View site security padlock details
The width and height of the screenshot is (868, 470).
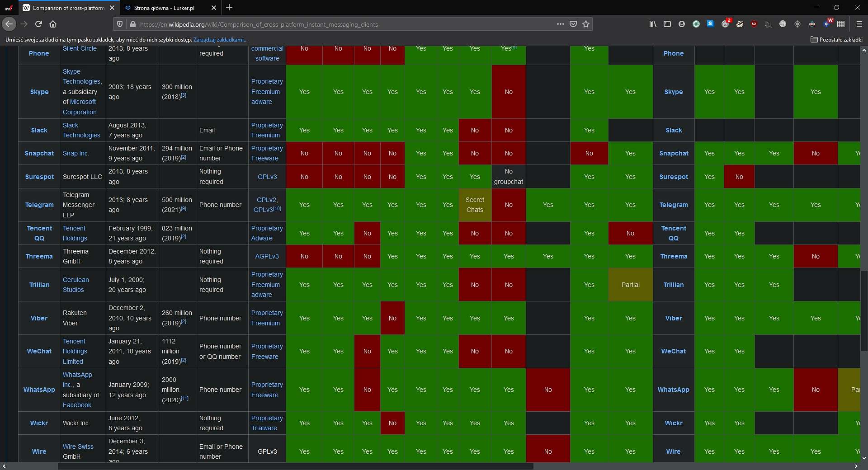click(x=132, y=24)
